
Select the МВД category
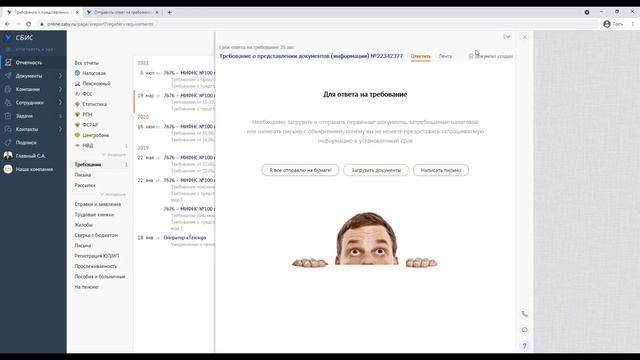coord(88,145)
